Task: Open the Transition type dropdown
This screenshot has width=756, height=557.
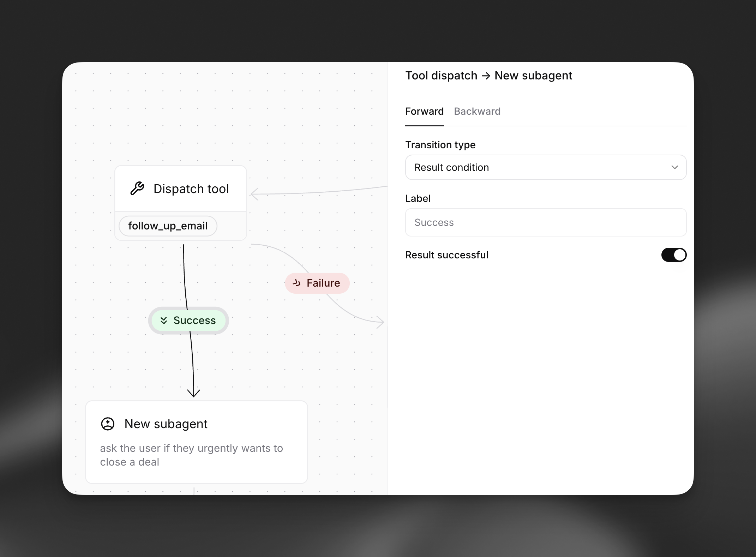Action: pos(546,167)
